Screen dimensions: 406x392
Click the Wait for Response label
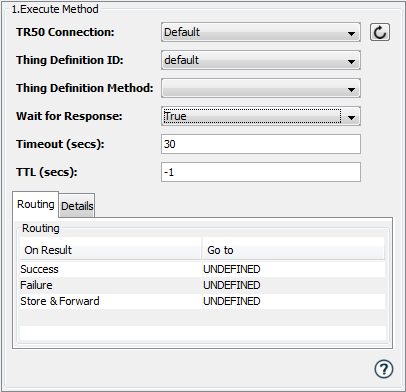click(69, 116)
